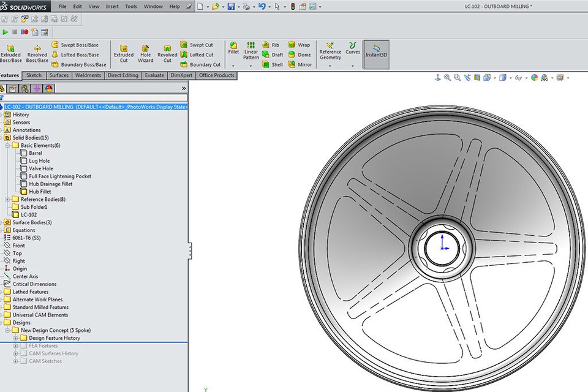Open the Reference Geometry dropdown
Image resolution: width=588 pixels, height=392 pixels.
(330, 65)
